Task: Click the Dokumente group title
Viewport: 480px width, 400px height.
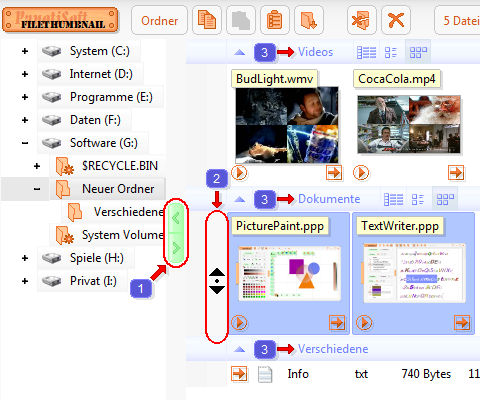Action: pos(329,199)
